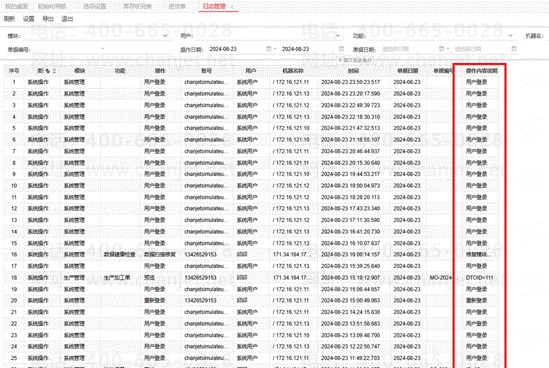Image resolution: width=549 pixels, height=368 pixels.
Task: Click the 退出 toolbar button
Action: pos(67,19)
